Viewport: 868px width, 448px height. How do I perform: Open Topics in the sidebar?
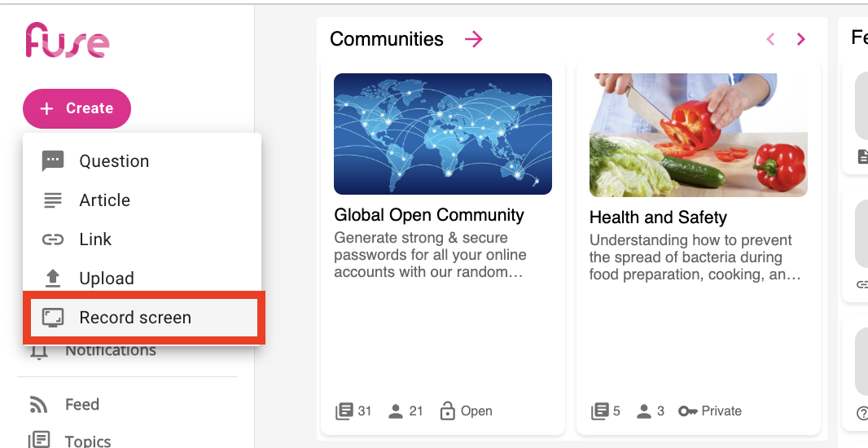click(x=88, y=441)
